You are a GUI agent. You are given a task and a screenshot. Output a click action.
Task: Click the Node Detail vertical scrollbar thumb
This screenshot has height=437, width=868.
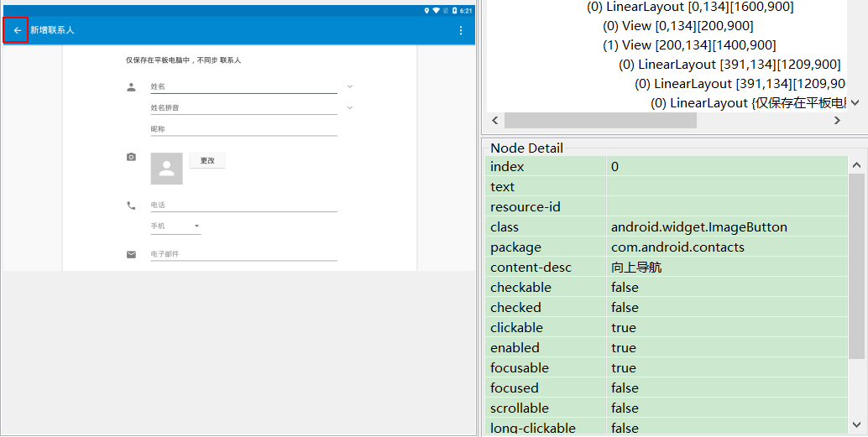[x=856, y=266]
